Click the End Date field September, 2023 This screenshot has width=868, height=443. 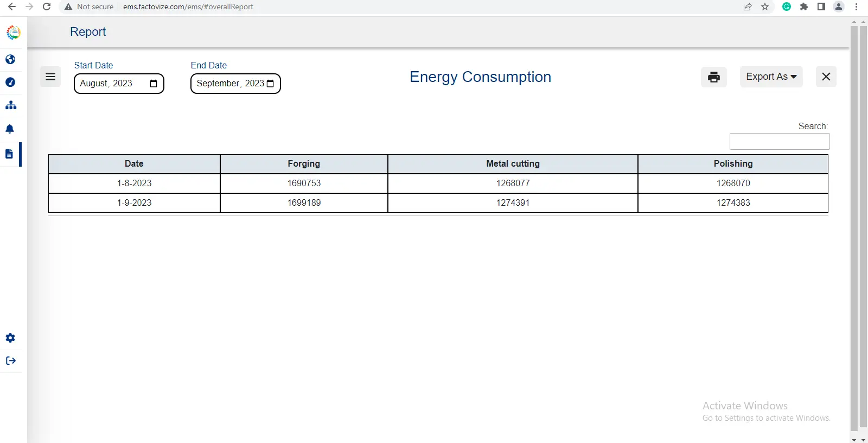pos(235,84)
